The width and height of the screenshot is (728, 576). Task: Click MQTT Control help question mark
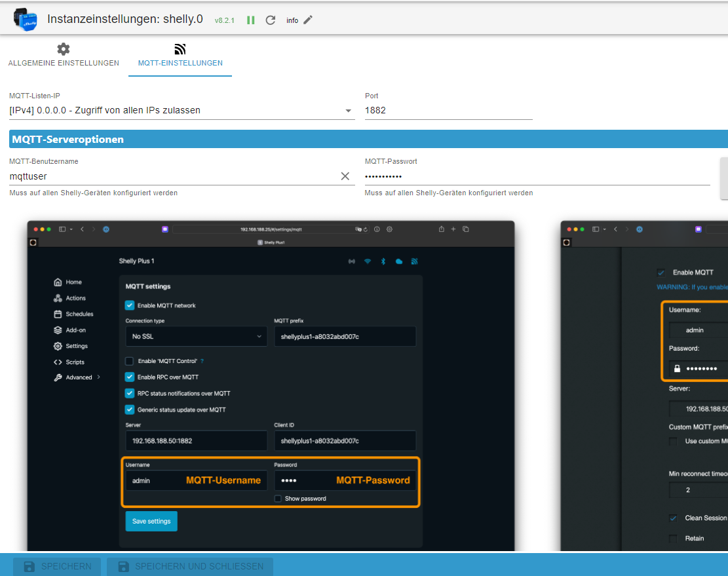coord(202,360)
